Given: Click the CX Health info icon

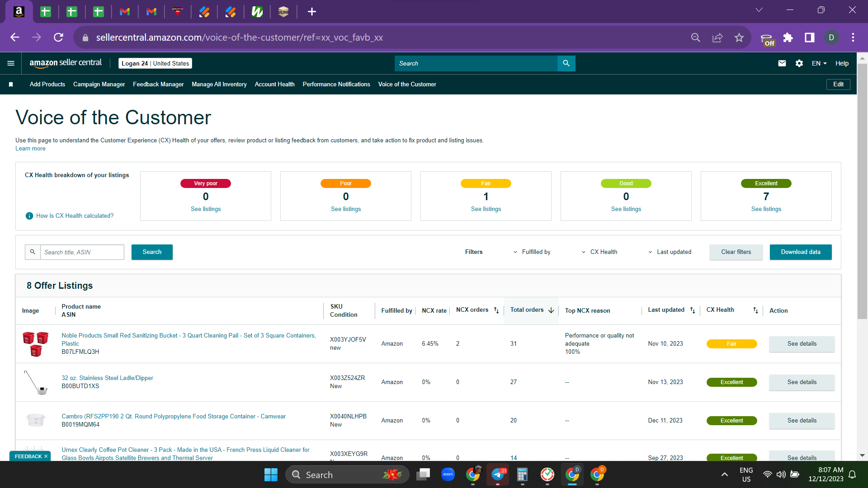Looking at the screenshot, I should click(29, 216).
